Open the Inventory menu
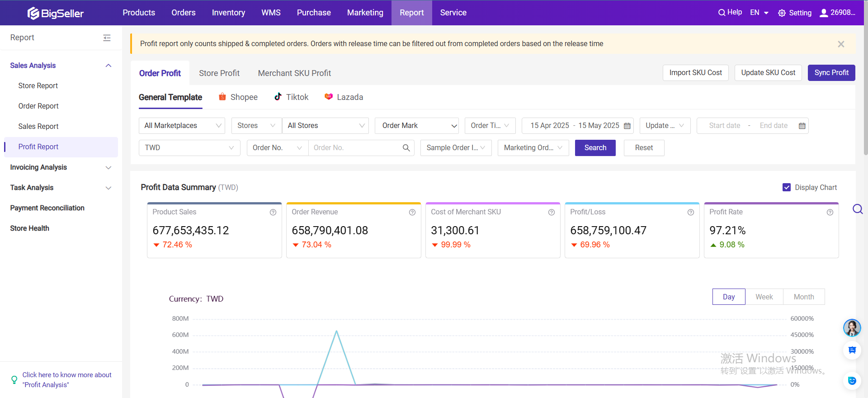The width and height of the screenshot is (868, 398). (x=228, y=13)
